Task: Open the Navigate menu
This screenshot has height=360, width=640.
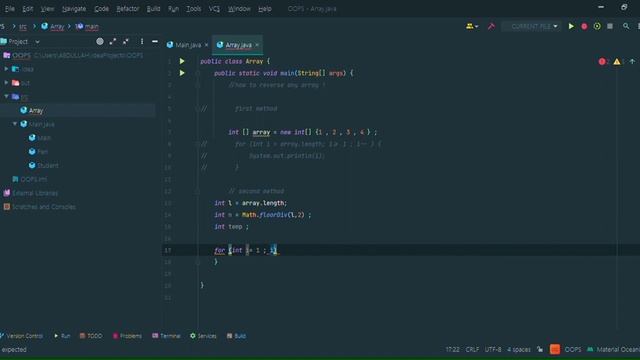Action: coord(74,9)
